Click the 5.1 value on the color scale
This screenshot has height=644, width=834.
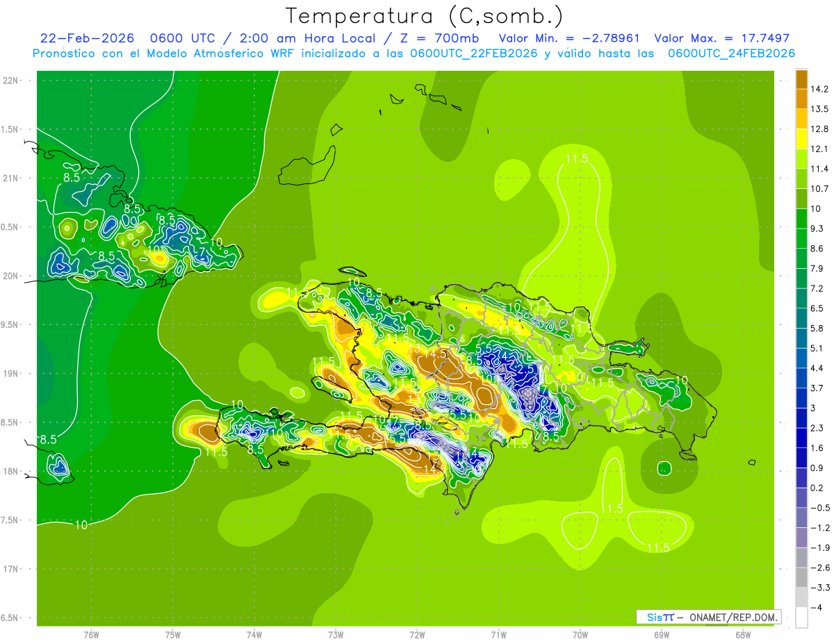(817, 348)
